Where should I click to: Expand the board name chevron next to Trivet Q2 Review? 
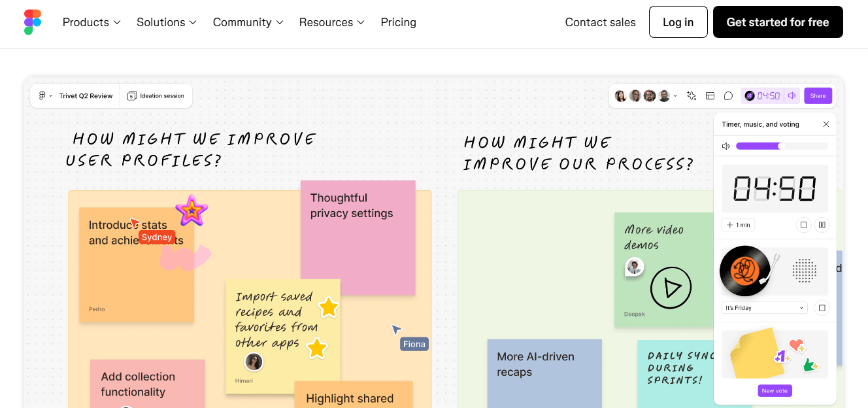(x=52, y=95)
